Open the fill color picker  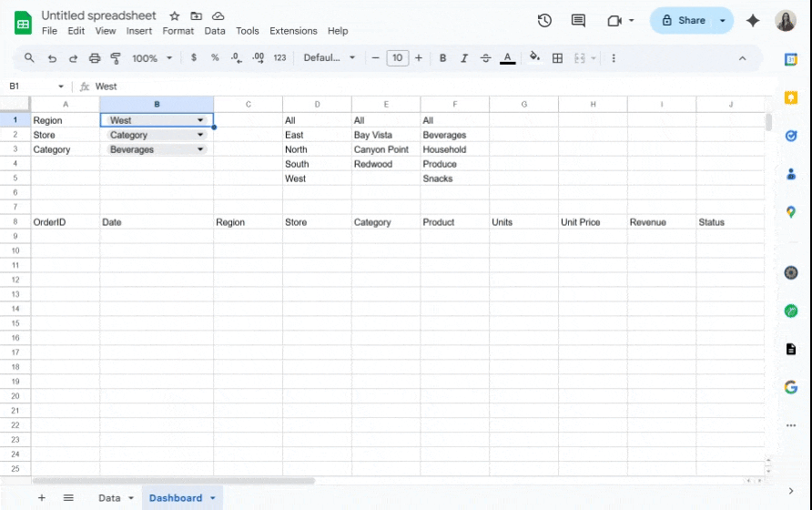(x=534, y=58)
